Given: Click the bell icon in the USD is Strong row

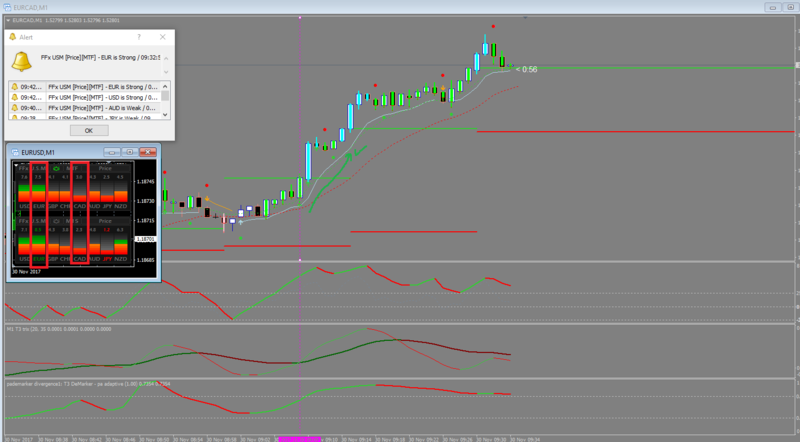Looking at the screenshot, I should (14, 97).
